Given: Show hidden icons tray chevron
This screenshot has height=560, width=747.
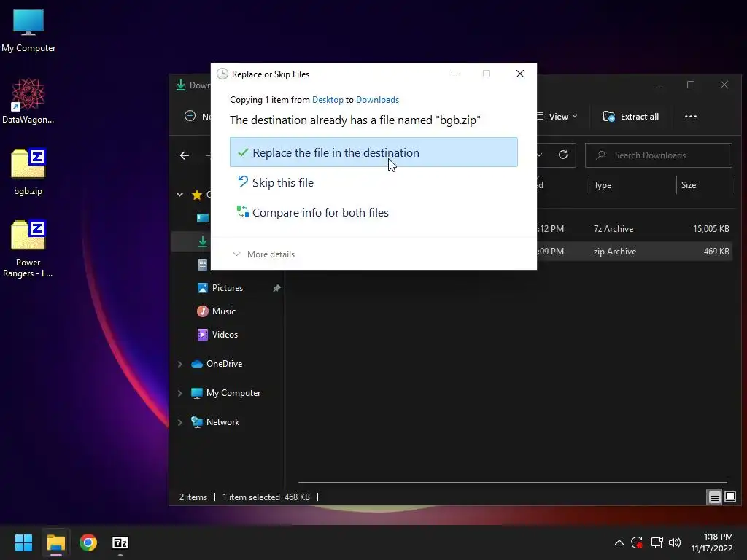Looking at the screenshot, I should pyautogui.click(x=619, y=542).
